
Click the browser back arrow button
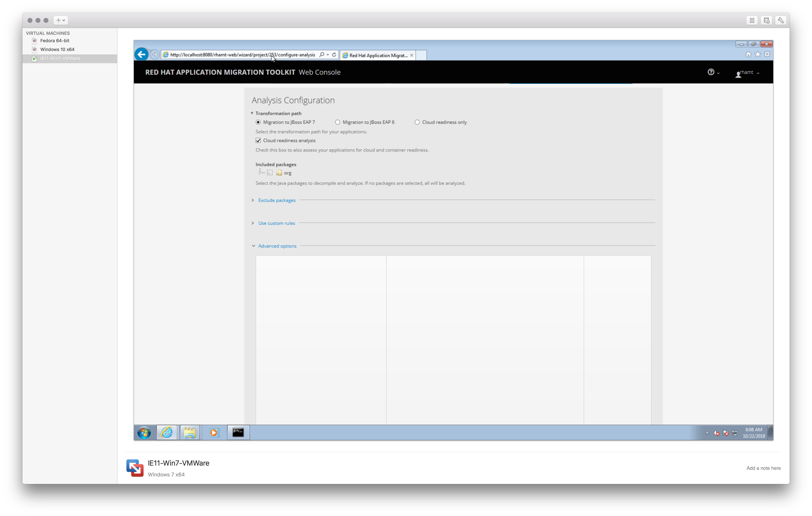point(142,54)
